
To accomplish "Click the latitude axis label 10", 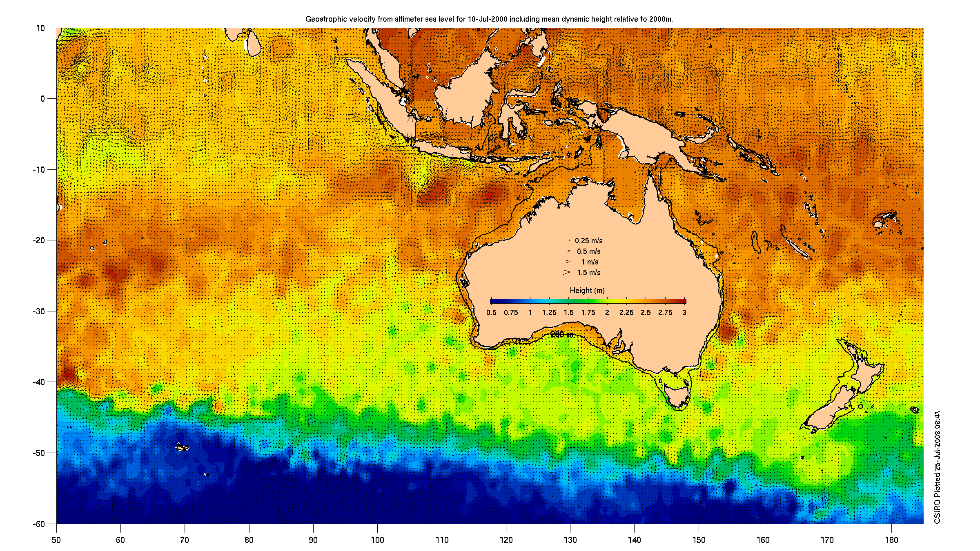I will [40, 28].
